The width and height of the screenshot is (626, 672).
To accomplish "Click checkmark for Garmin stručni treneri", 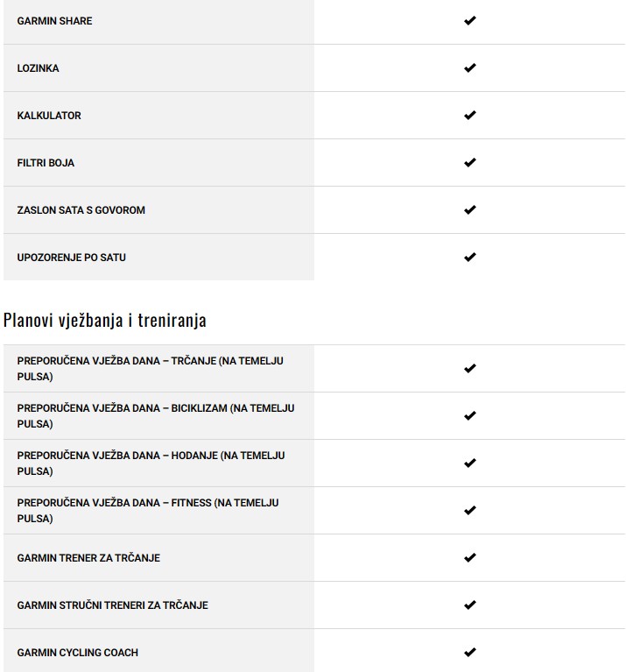I will click(x=469, y=605).
